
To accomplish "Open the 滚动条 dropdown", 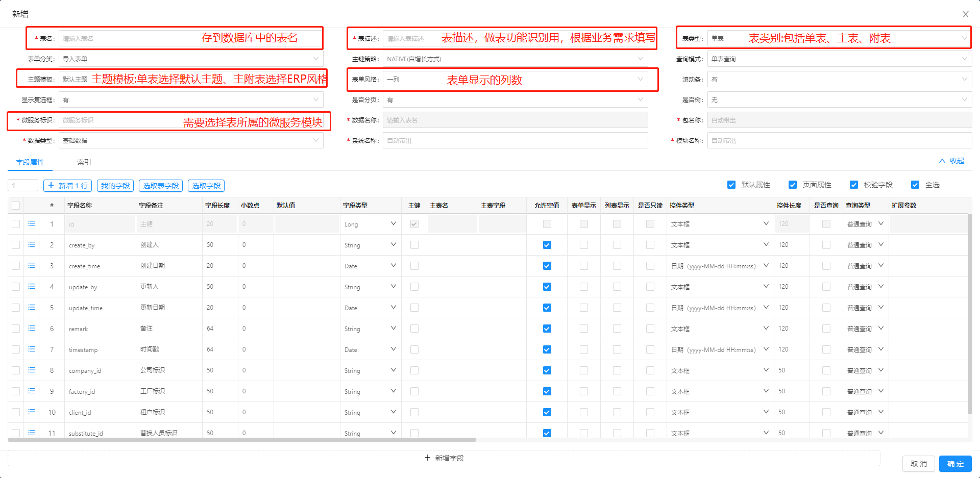I will 840,79.
